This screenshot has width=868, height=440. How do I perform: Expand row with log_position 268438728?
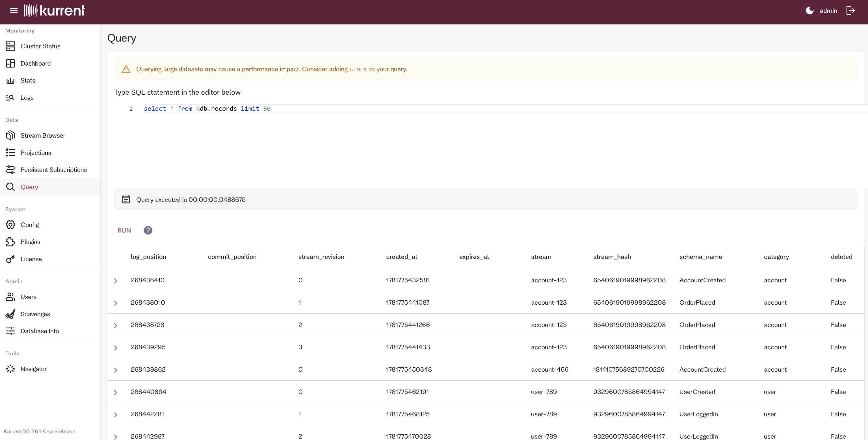pos(116,325)
